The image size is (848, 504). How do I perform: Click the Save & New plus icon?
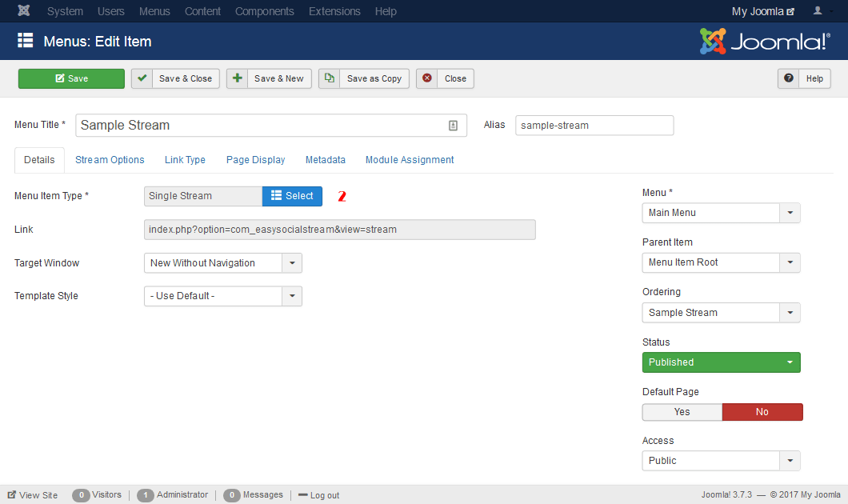coord(237,78)
